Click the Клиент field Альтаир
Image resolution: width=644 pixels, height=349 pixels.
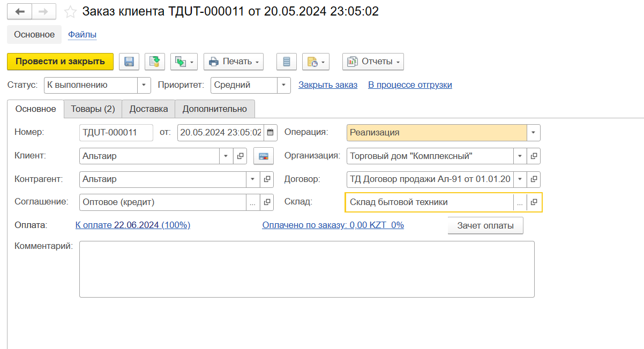[x=149, y=156]
